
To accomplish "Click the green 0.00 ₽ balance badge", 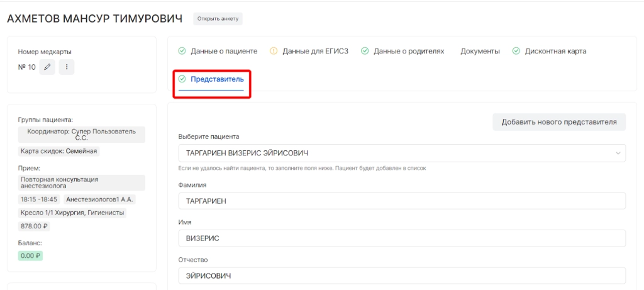I will [30, 255].
